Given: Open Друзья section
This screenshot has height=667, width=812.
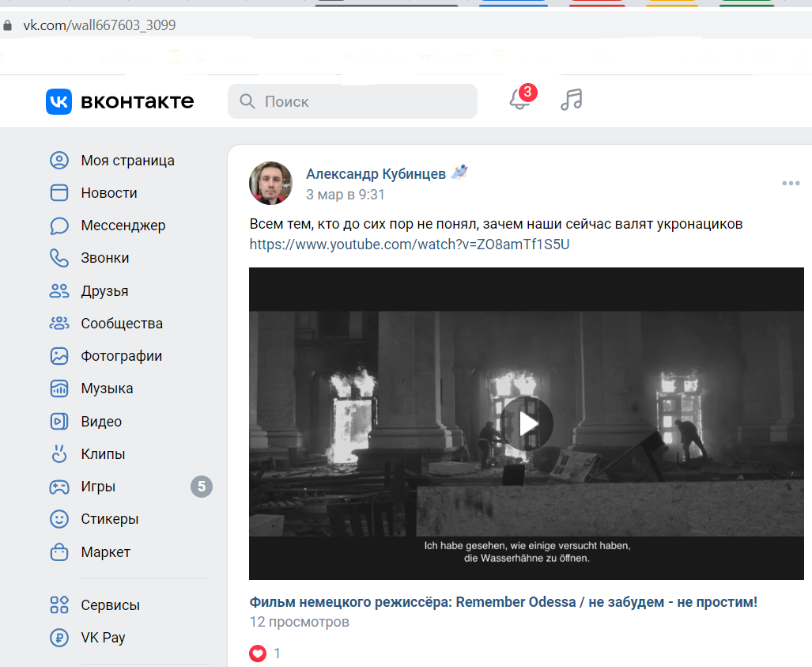Looking at the screenshot, I should (104, 290).
